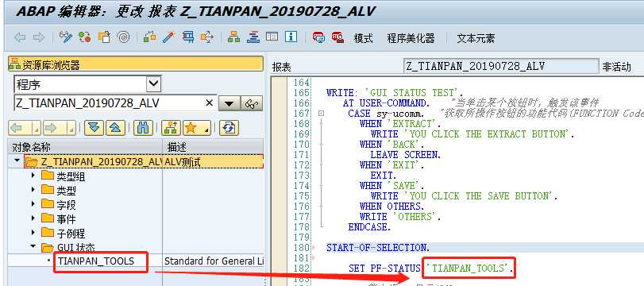Click the 资源库浏览器 bar

[136, 64]
